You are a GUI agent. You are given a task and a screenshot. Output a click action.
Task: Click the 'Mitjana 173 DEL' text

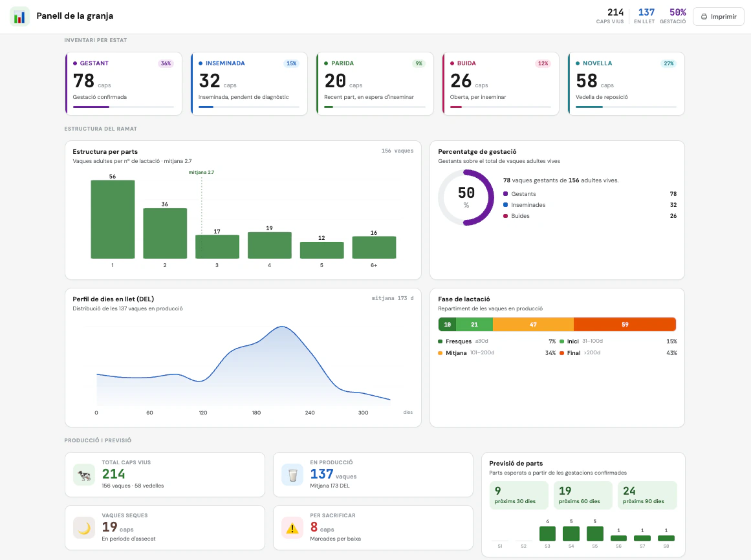329,486
